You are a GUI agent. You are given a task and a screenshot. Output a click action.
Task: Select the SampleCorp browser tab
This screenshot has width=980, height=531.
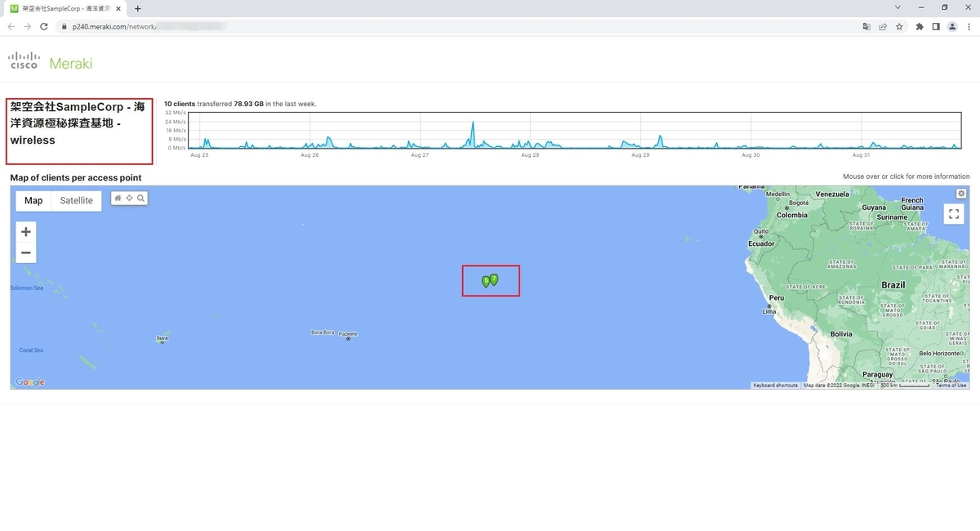point(65,8)
